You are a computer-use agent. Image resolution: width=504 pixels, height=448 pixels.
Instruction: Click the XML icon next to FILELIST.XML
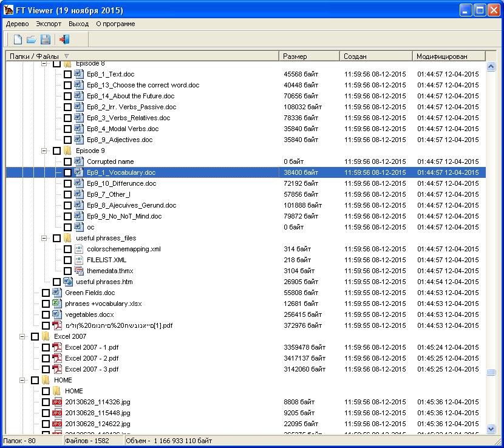coord(79,260)
